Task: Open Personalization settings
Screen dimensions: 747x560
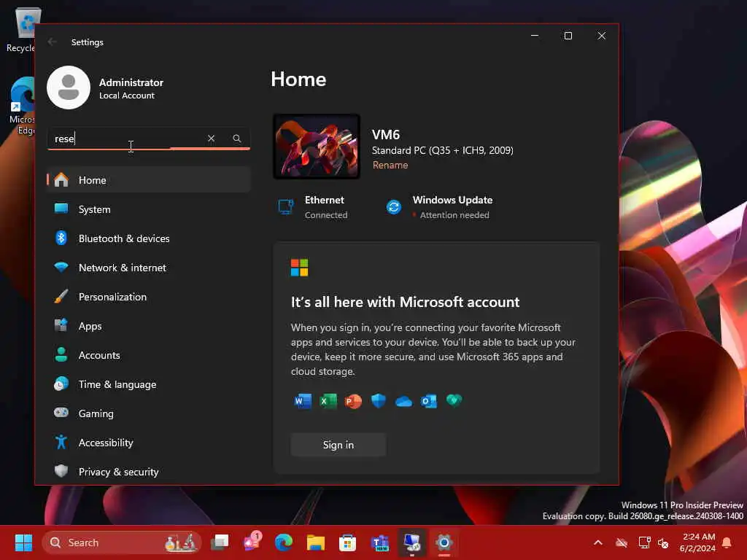Action: (149, 297)
